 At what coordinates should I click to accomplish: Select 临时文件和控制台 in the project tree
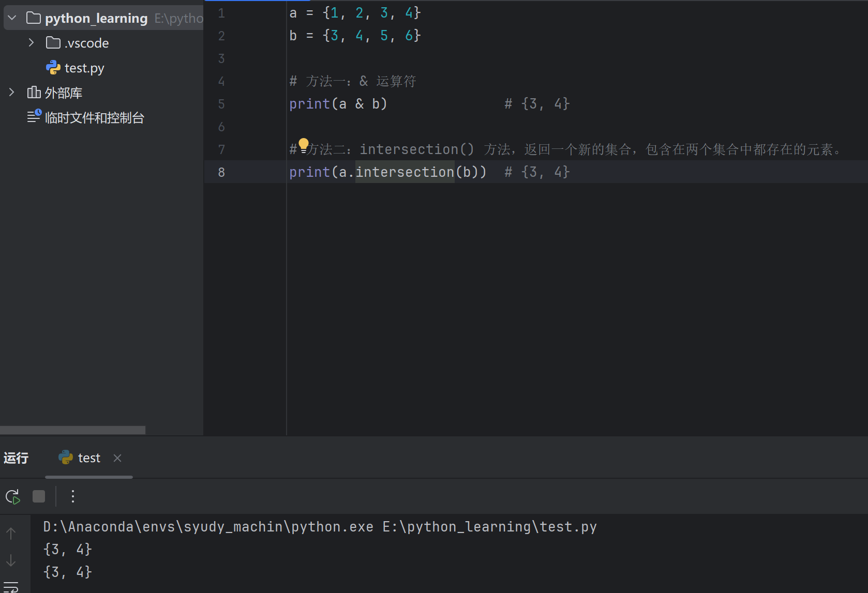pos(94,118)
